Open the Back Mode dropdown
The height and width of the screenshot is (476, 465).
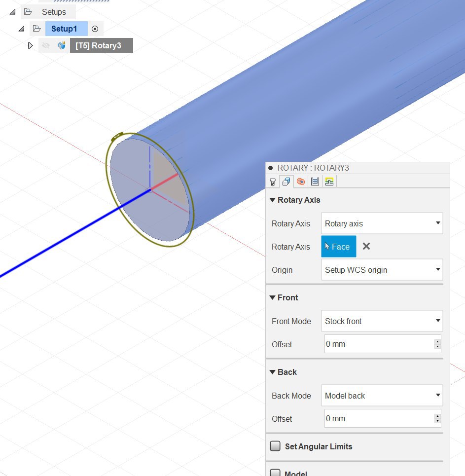(x=382, y=395)
